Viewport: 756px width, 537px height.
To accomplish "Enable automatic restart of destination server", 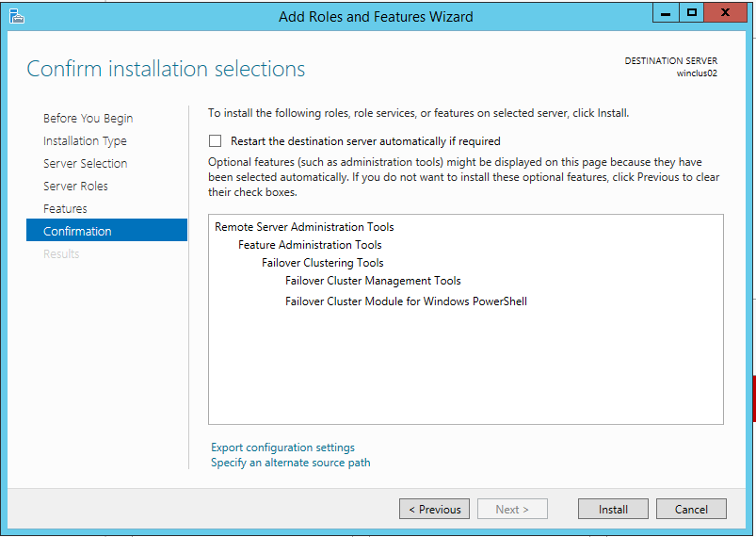I will tap(215, 141).
